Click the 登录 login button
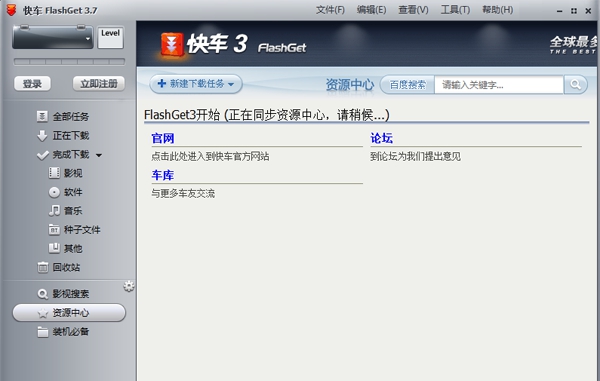The image size is (600, 381). coord(32,84)
